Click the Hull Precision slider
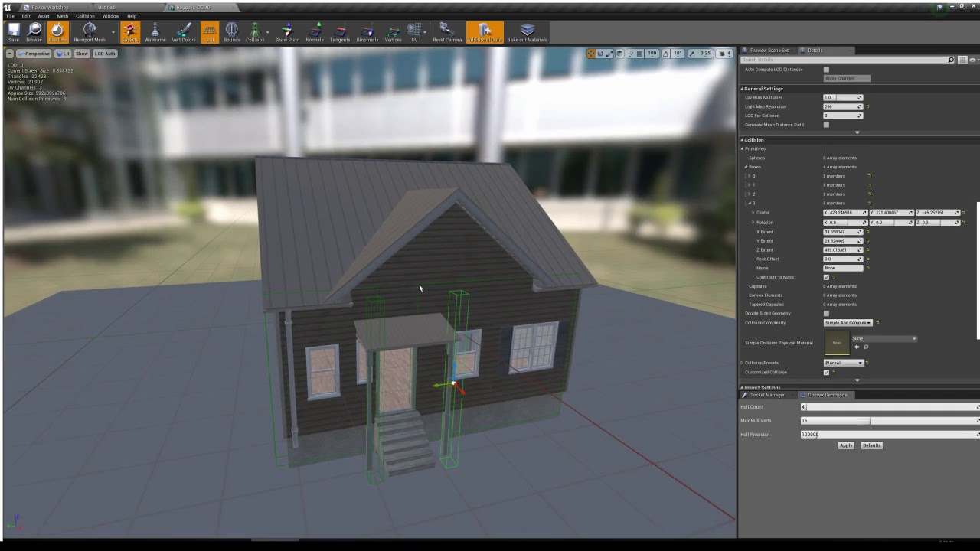The width and height of the screenshot is (980, 551). coord(890,435)
